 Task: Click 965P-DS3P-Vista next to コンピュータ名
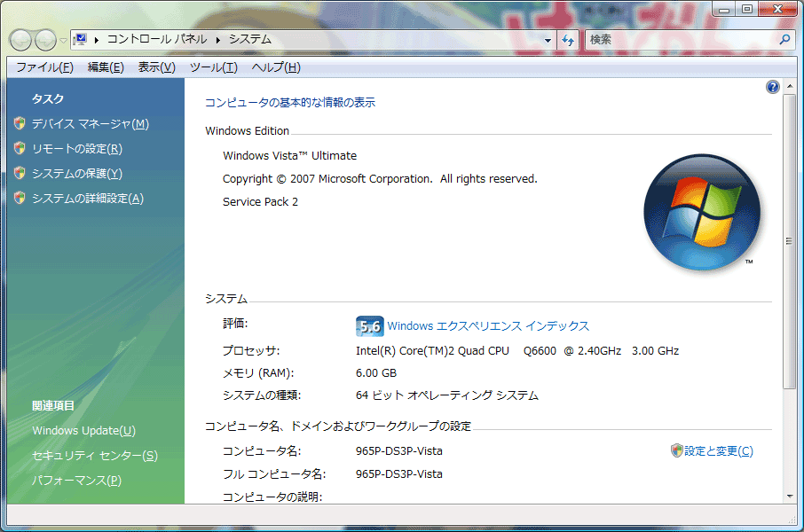point(399,451)
